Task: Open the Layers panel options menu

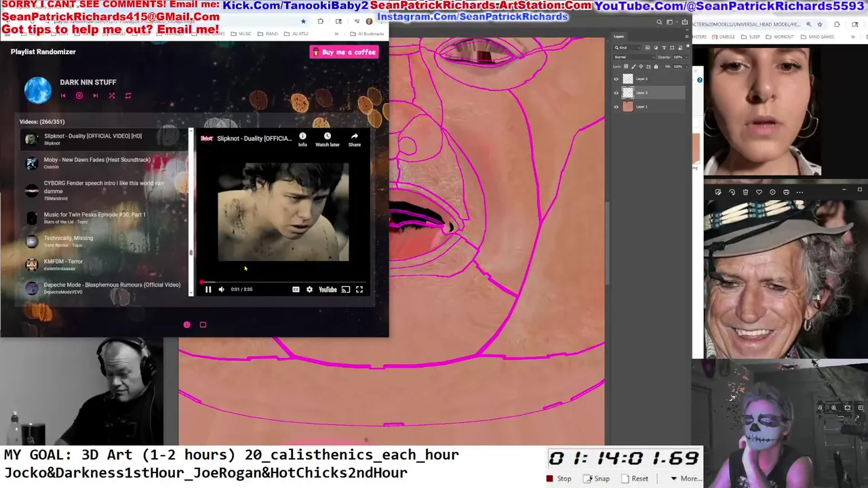Action: point(687,37)
